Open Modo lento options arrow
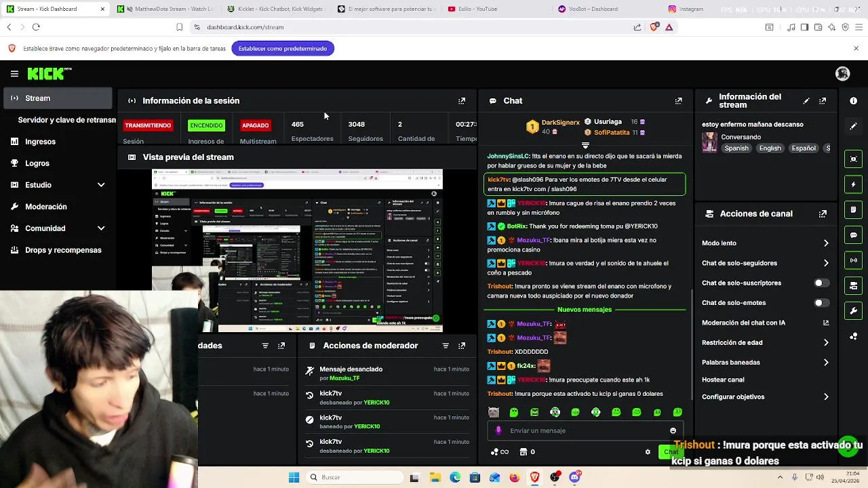Image resolution: width=868 pixels, height=488 pixels. pos(826,243)
